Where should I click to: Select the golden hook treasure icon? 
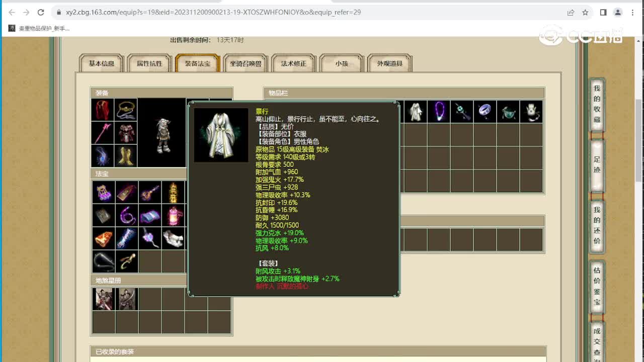point(127,261)
